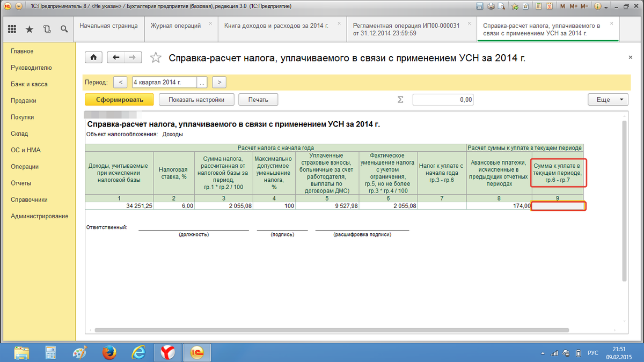Open the Отчеты section
Image resolution: width=644 pixels, height=362 pixels.
21,183
